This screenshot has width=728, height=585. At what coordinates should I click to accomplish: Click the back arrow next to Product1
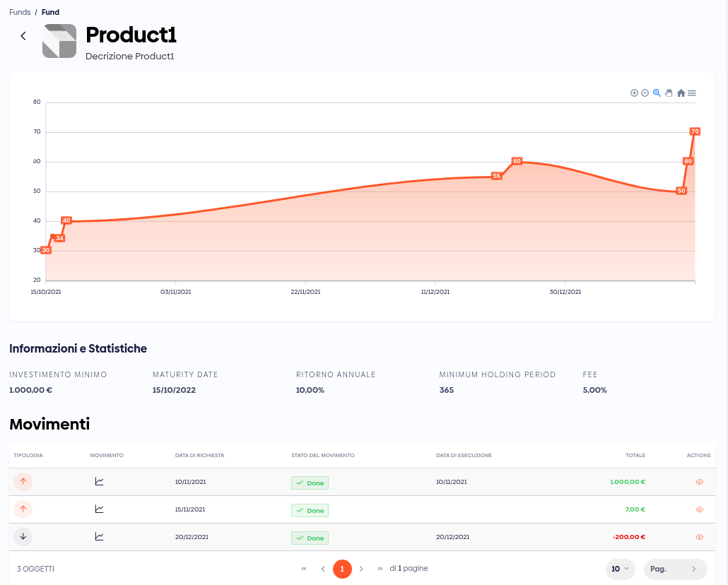[23, 36]
